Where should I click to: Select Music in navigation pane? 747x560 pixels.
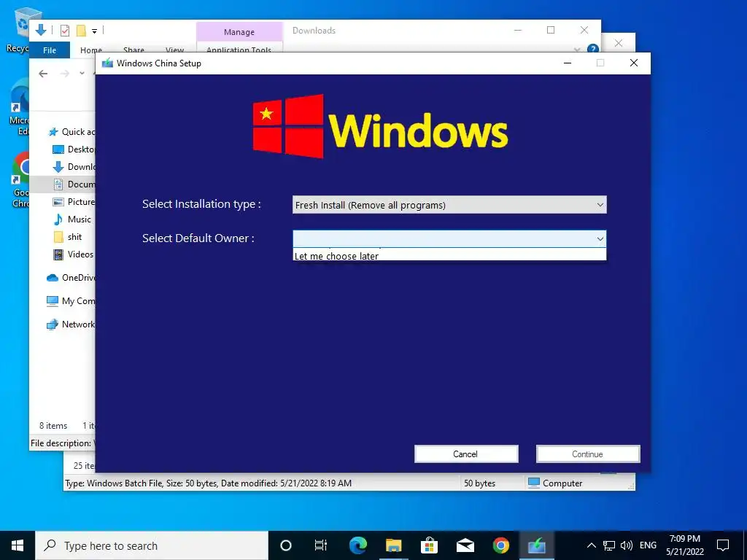click(x=72, y=219)
